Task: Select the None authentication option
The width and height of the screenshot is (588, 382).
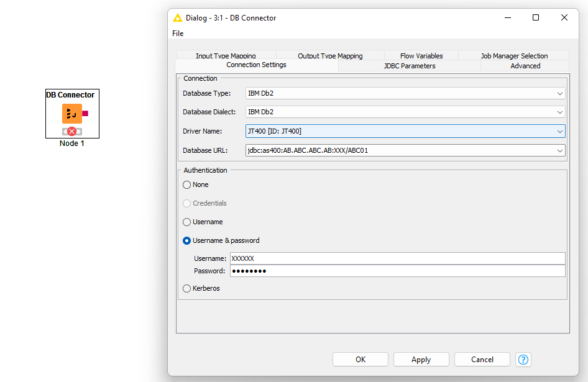Action: (187, 184)
